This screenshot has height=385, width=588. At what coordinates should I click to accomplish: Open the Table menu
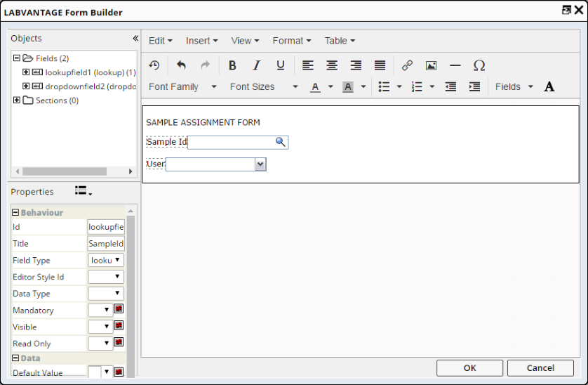pos(340,41)
